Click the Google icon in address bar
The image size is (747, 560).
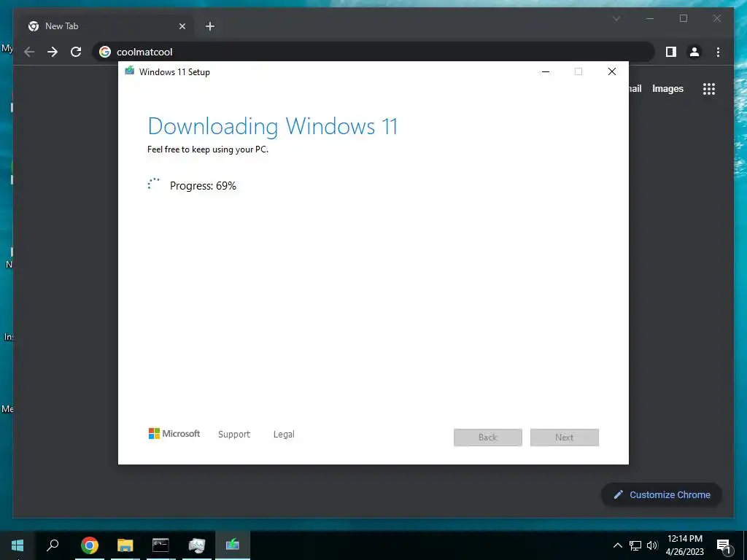click(105, 52)
